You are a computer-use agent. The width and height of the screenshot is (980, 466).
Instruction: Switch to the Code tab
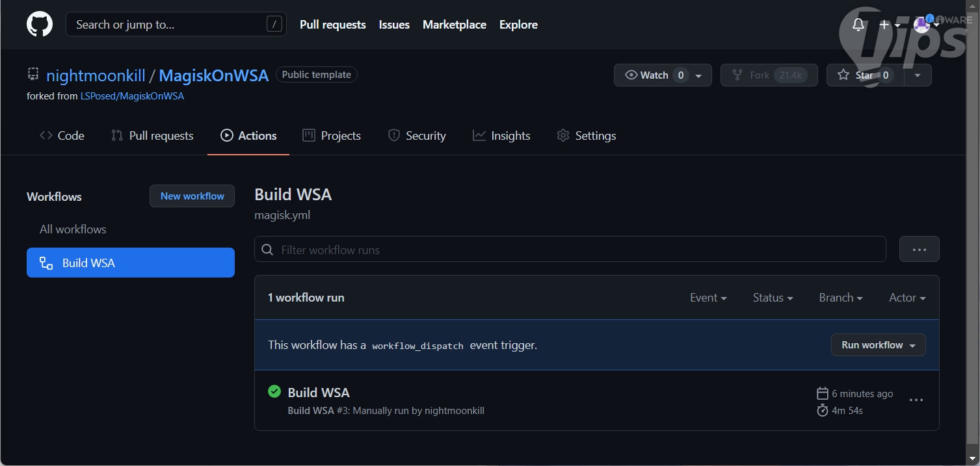[x=62, y=136]
